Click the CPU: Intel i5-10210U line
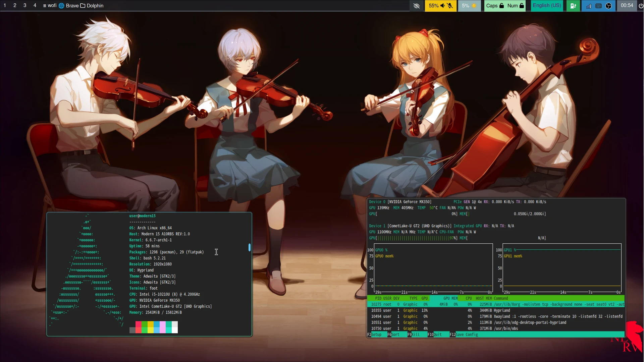This screenshot has width=644, height=362. coord(165,294)
